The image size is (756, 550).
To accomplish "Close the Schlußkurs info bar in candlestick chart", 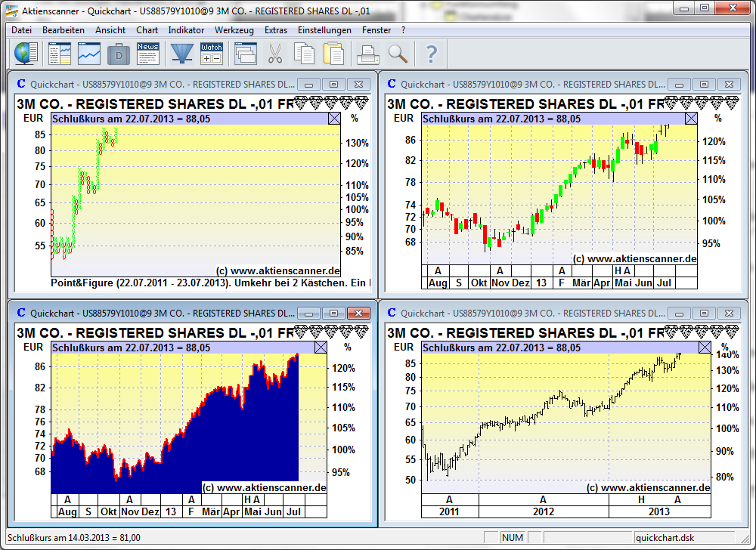I will (x=691, y=119).
